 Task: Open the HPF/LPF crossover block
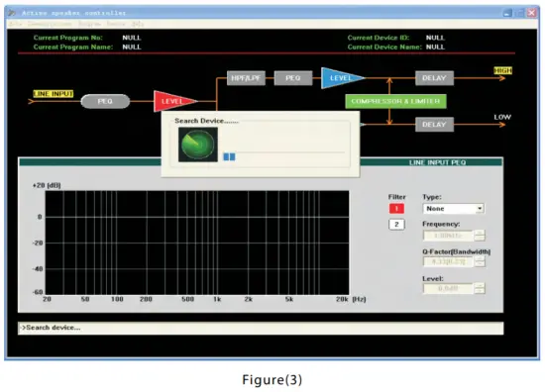[246, 78]
